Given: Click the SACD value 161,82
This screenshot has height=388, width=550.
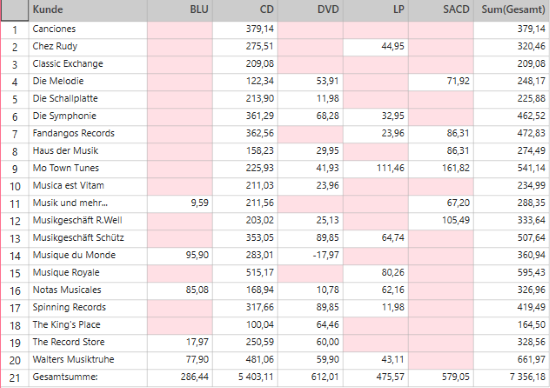Looking at the screenshot, I should click(441, 169).
